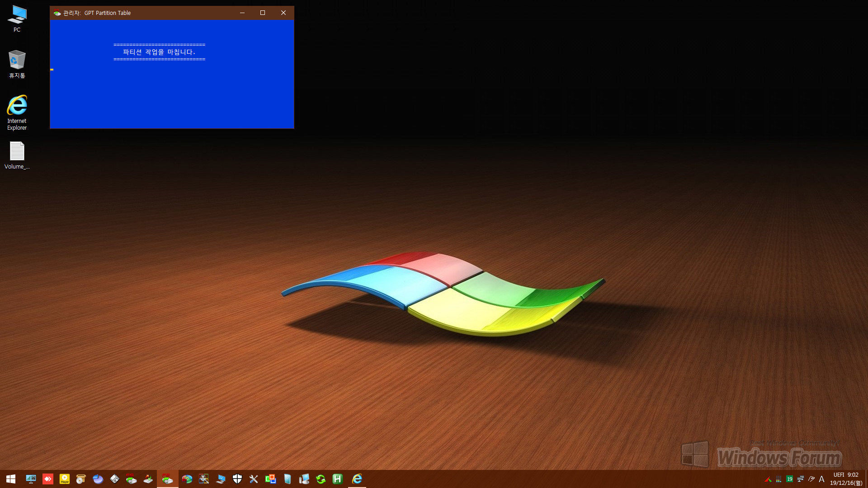868x488 pixels.
Task: Open the first FS green-arrow drive icon
Action: [132, 479]
